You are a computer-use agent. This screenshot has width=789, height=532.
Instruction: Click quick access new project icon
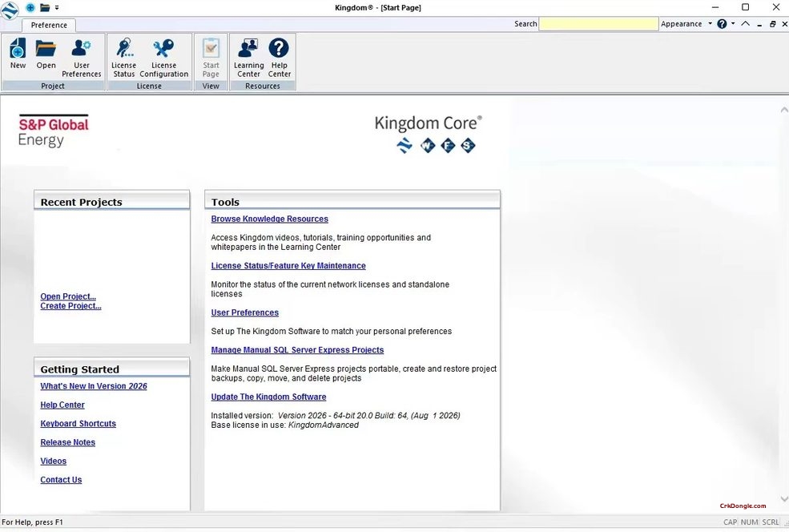pos(30,7)
